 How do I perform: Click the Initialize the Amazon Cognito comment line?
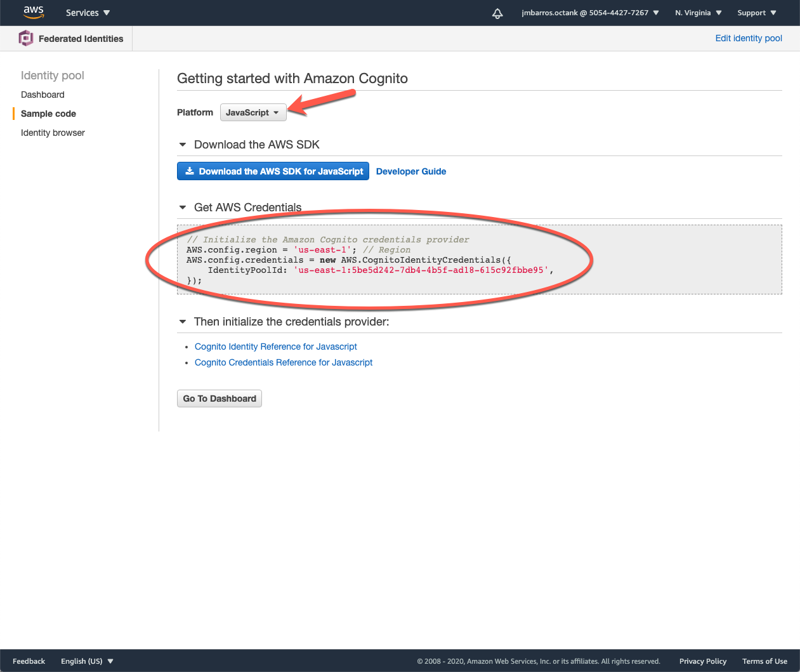328,240
